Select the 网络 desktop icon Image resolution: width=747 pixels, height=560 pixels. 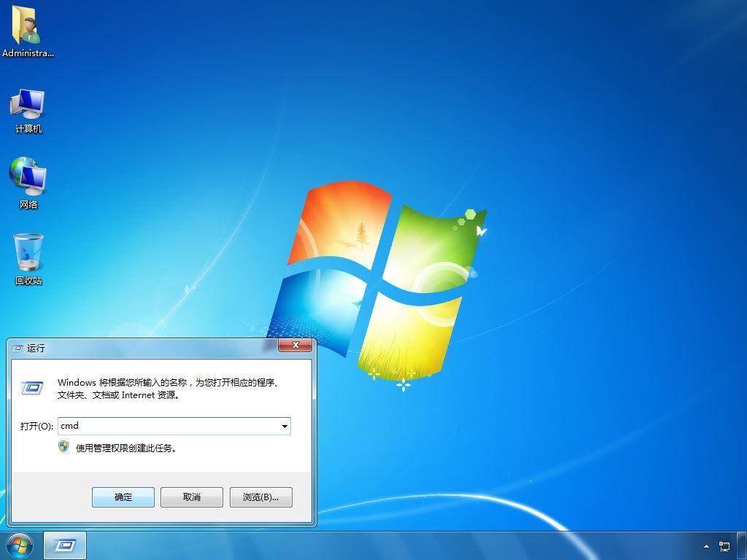(x=28, y=183)
